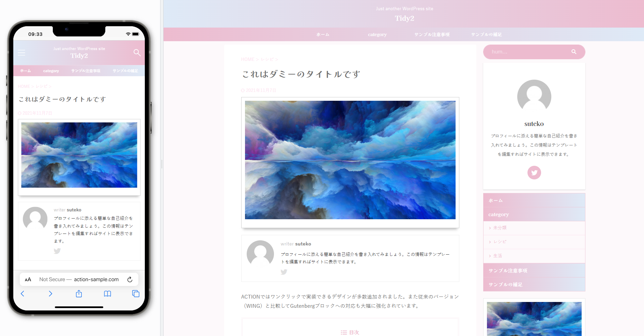Tap サンプルの補足 in phone navigation bar

pos(125,71)
